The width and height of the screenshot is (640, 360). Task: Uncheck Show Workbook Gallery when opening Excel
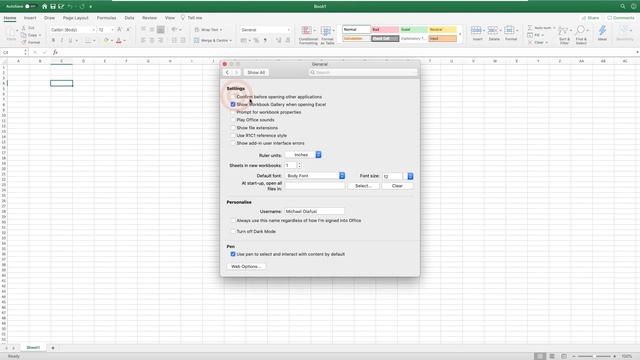click(x=233, y=104)
